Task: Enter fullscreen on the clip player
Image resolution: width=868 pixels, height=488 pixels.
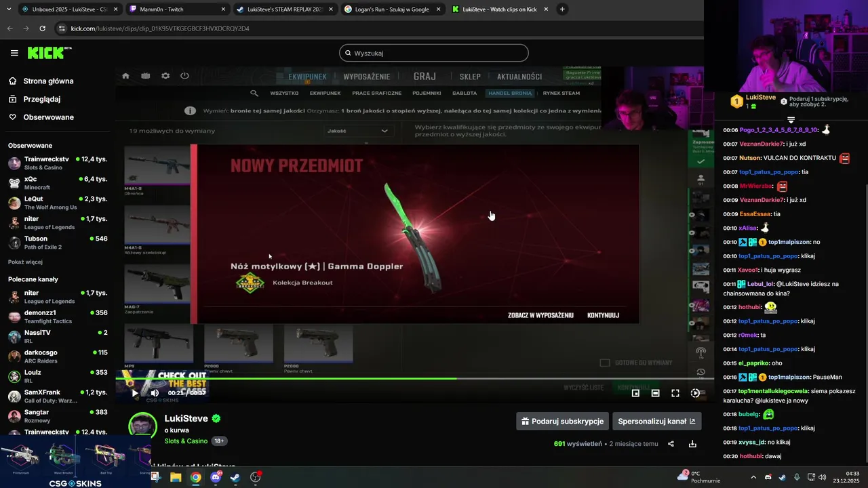Action: [675, 393]
